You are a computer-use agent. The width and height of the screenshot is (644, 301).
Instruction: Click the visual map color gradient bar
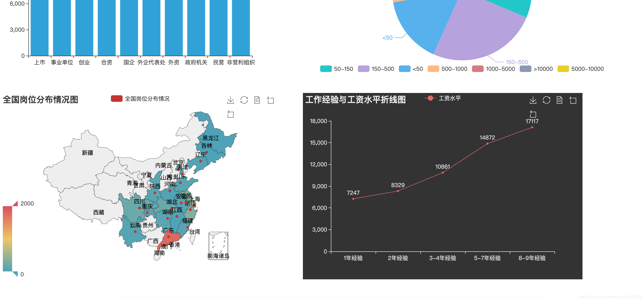7,239
